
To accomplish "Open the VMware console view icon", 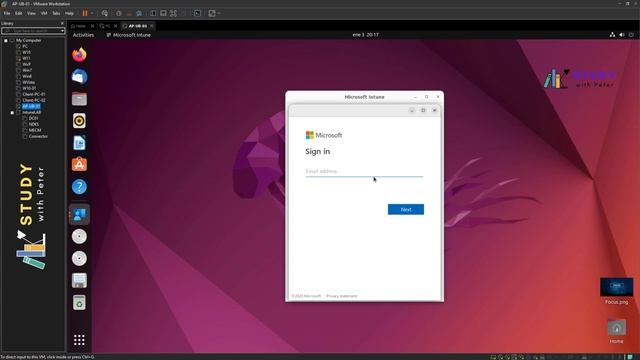I will click(x=197, y=13).
